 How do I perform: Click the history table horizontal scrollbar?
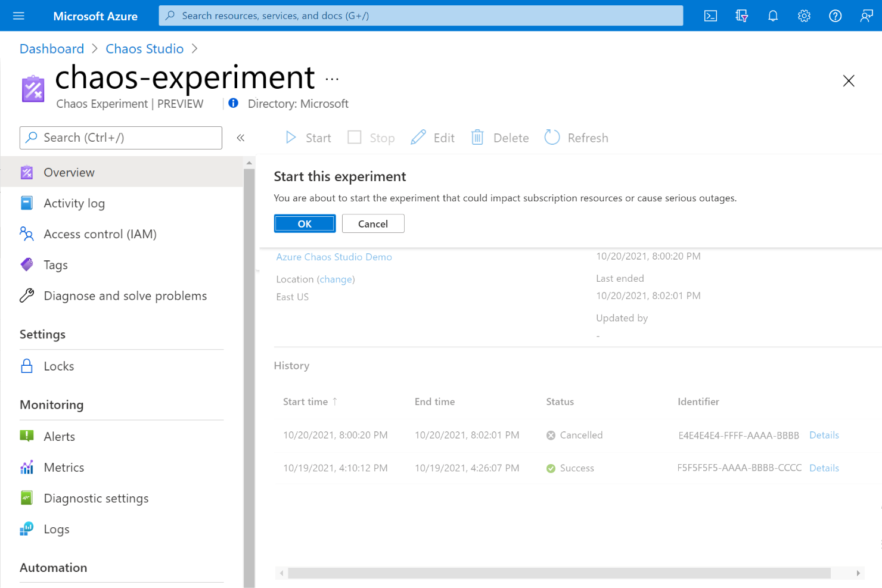coord(559,573)
